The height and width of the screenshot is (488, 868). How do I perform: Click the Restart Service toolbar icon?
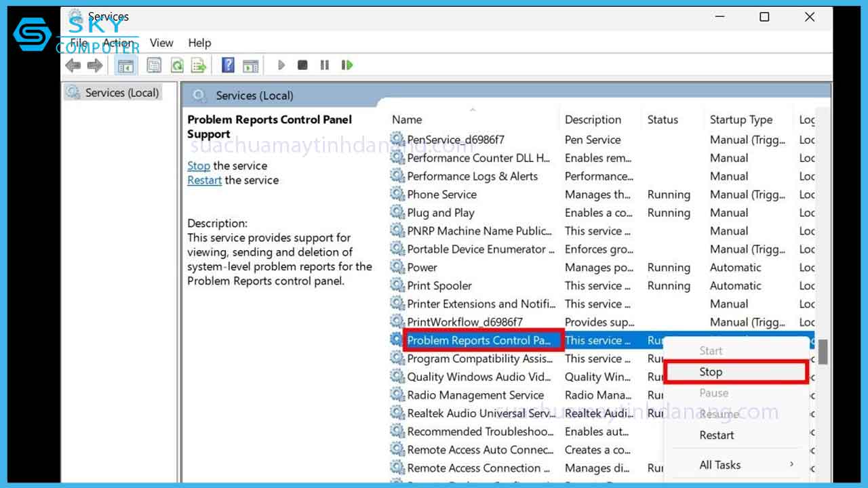[x=347, y=65]
